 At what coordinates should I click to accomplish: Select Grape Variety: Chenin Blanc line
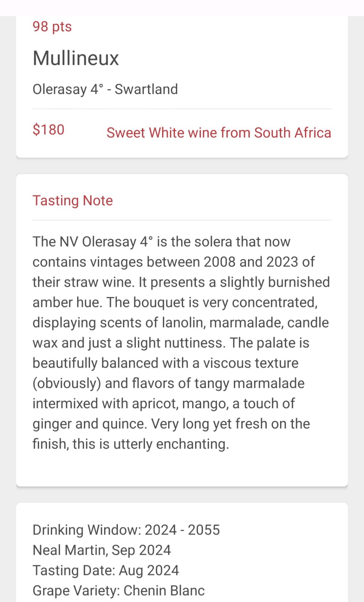(119, 591)
